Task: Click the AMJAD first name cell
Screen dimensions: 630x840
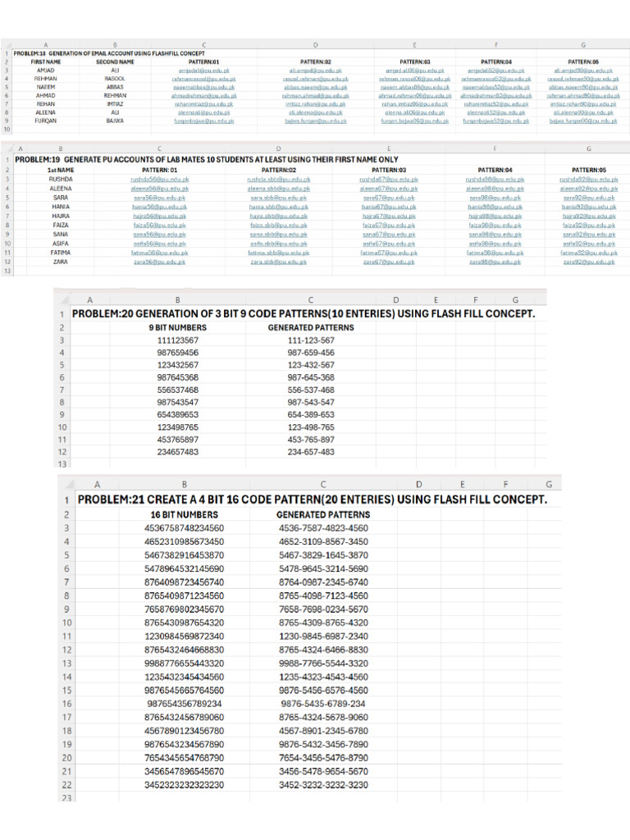Action: click(x=46, y=71)
